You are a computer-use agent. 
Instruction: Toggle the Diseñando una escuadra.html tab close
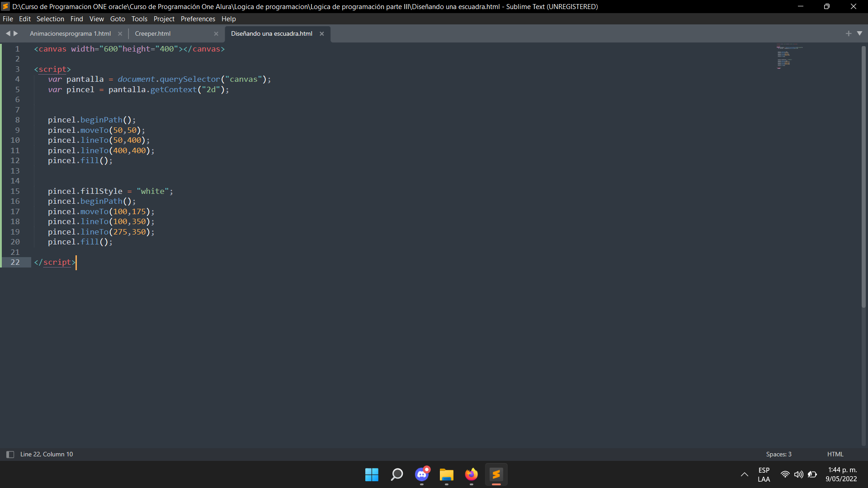322,33
